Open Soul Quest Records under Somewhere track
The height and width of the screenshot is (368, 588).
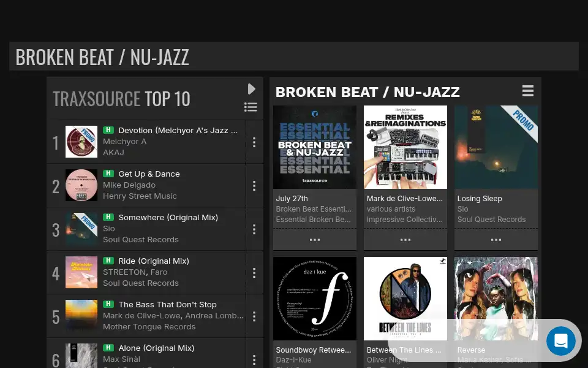[x=141, y=240]
